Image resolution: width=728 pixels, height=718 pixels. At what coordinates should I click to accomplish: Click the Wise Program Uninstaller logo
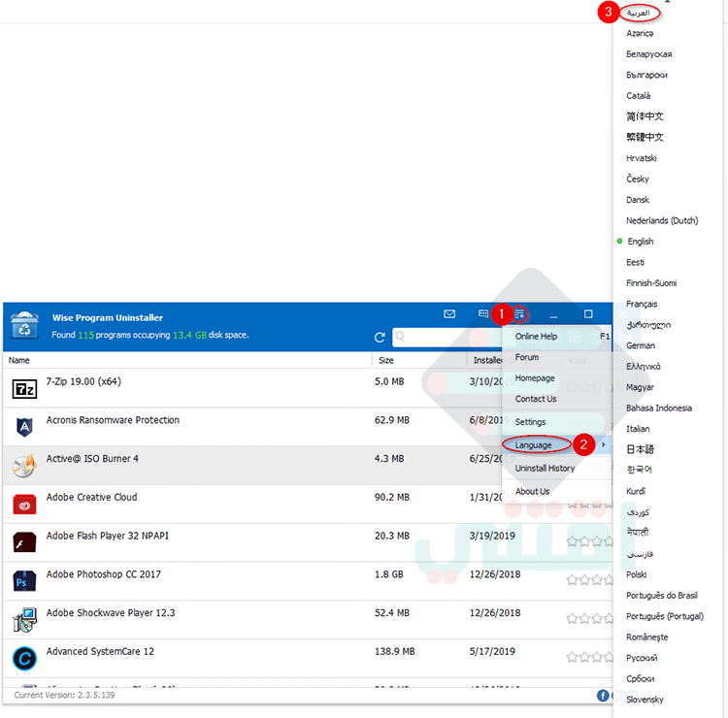coord(24,325)
